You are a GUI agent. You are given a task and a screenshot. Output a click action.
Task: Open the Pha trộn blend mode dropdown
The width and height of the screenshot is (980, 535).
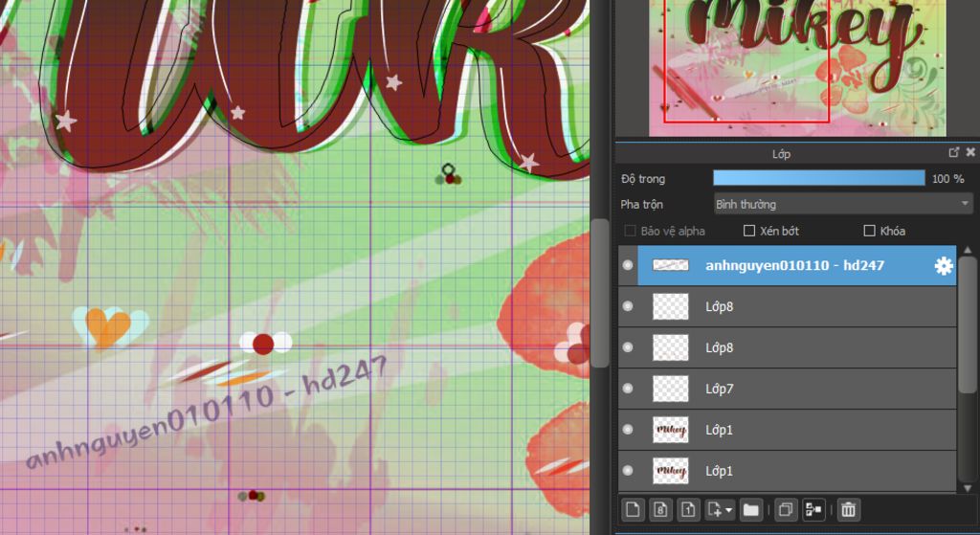843,204
